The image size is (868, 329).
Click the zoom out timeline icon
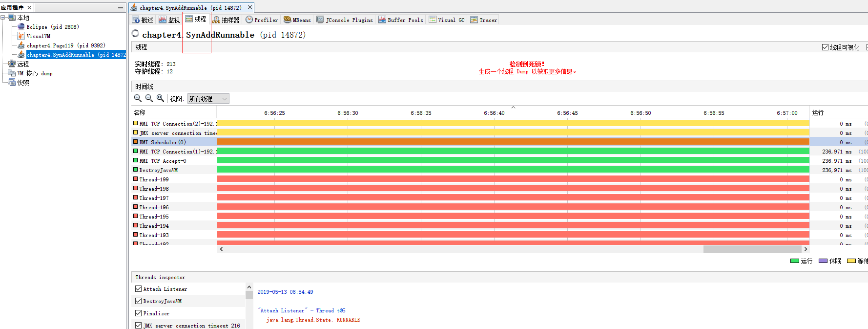[x=149, y=98]
